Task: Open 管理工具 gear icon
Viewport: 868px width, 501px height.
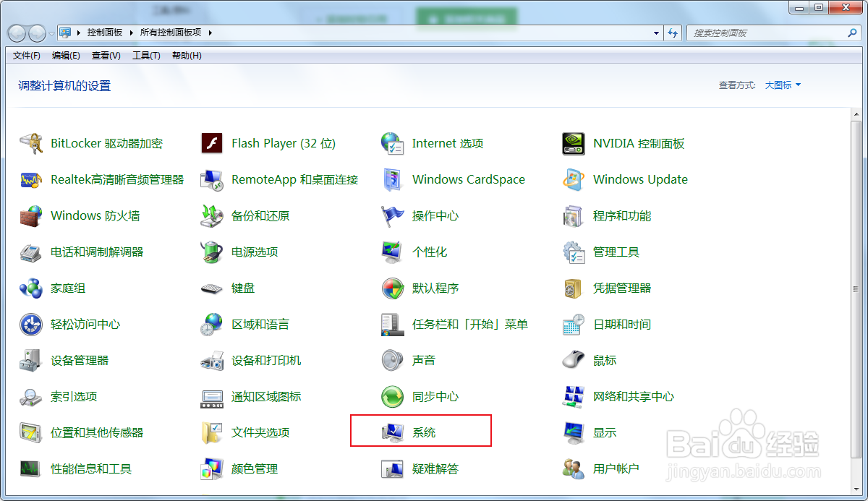Action: tap(574, 252)
